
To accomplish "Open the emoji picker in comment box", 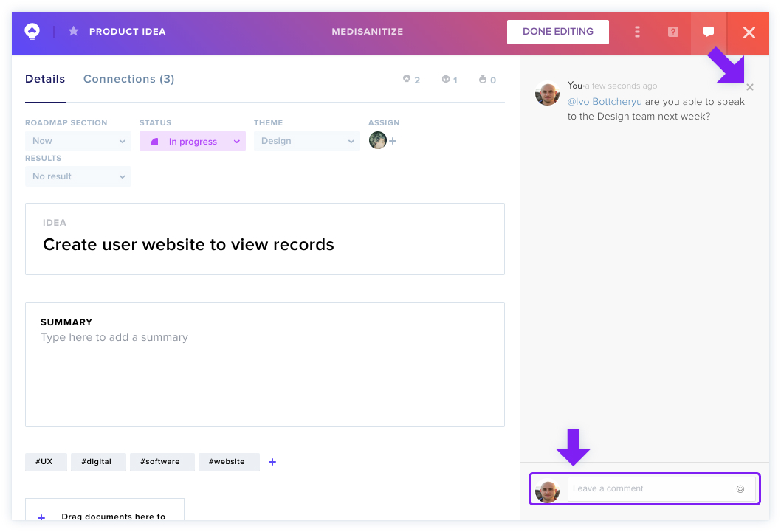I will [x=740, y=488].
